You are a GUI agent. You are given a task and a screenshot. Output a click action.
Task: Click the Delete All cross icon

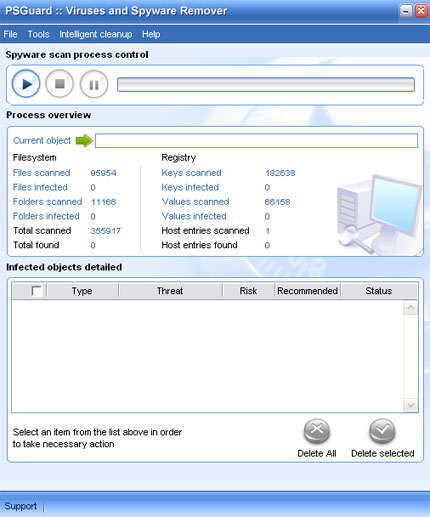point(317,431)
